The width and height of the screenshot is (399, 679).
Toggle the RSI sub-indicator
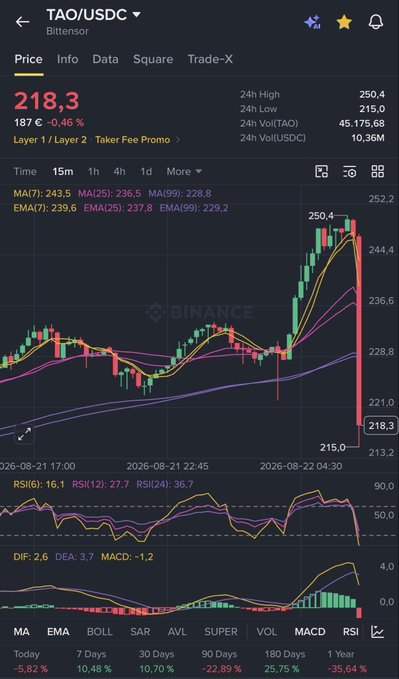coord(350,632)
